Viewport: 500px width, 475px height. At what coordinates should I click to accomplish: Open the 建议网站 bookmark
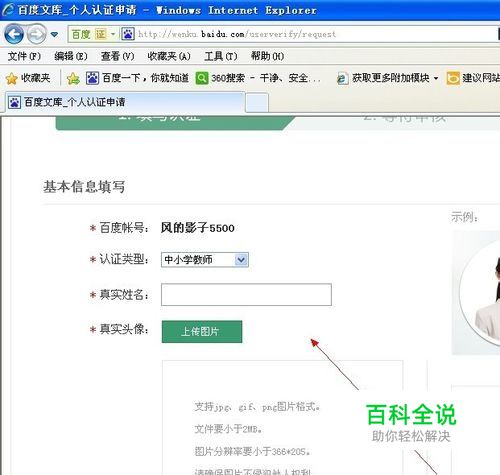[473, 78]
